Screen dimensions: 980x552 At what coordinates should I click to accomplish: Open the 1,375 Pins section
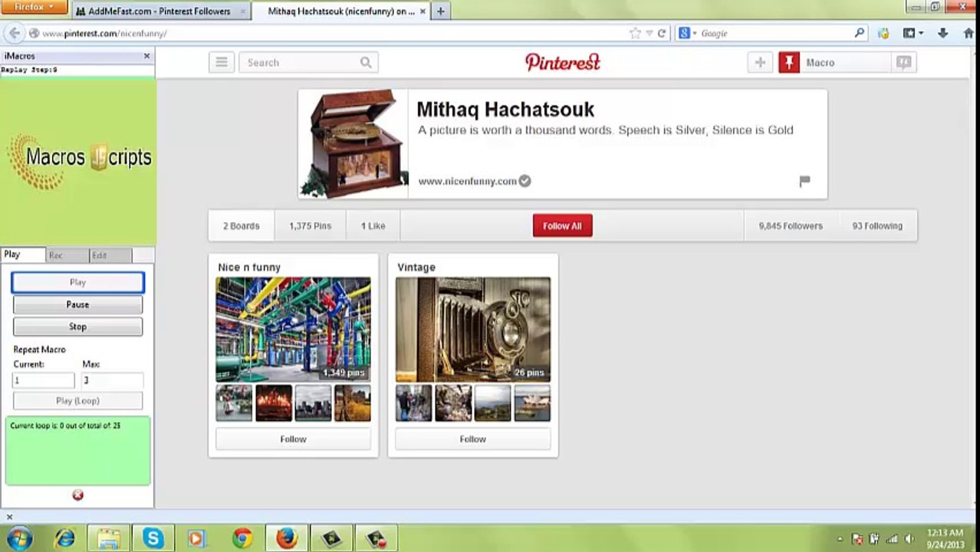311,226
